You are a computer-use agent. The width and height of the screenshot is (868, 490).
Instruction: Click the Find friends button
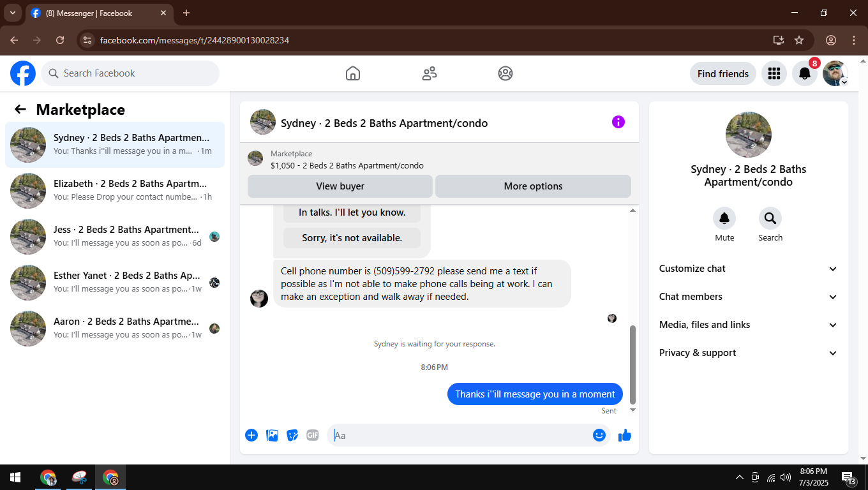723,73
